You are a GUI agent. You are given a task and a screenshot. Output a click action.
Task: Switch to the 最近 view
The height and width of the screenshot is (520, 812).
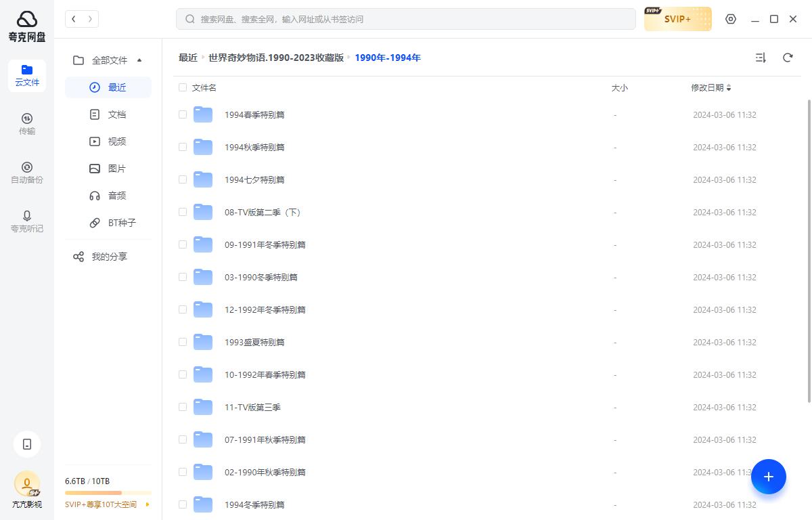(116, 87)
